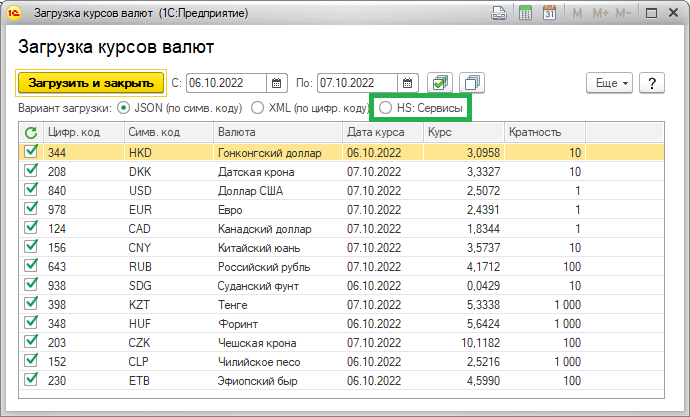Uncheck the CZK Чешская крона row

click(31, 341)
